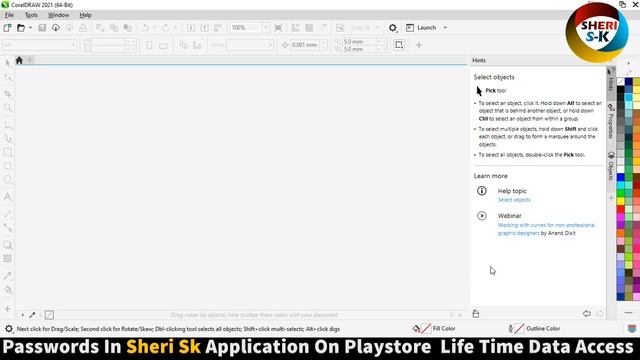
Task: Select the Color Eyedropper tool in toolbox
Action: tap(7, 276)
